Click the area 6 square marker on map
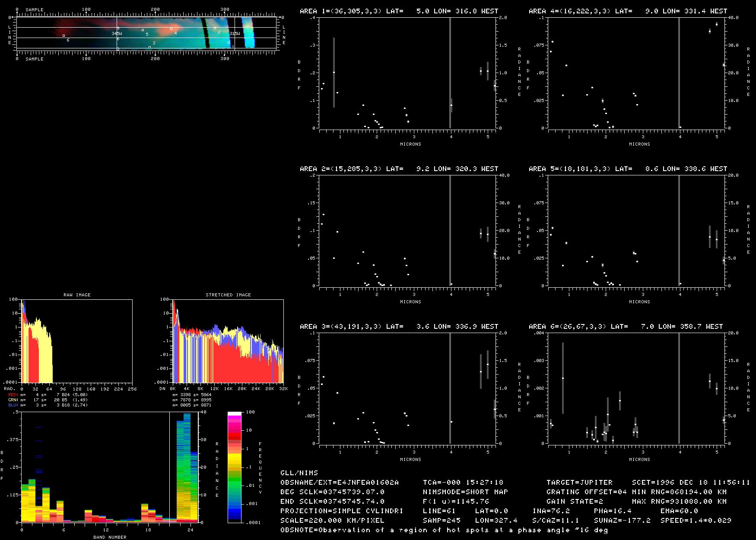 [64, 36]
